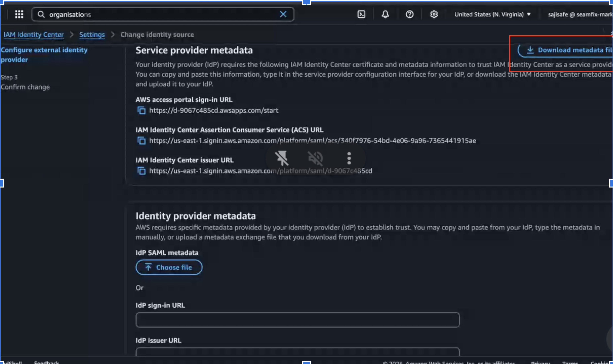Image resolution: width=613 pixels, height=364 pixels.
Task: Copy the IAM Identity Center issuer URL
Action: coord(141,171)
